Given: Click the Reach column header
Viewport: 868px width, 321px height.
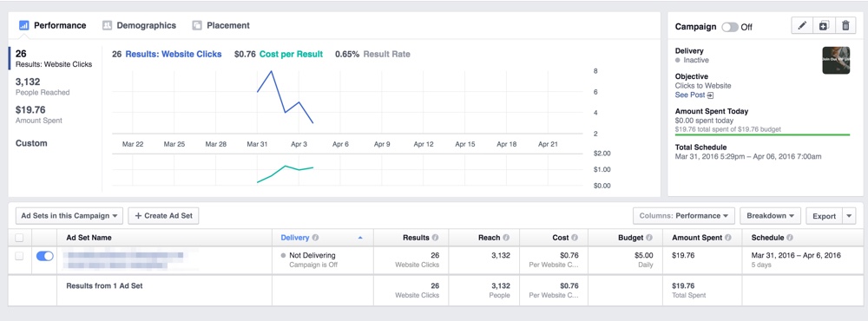Looking at the screenshot, I should tap(490, 238).
